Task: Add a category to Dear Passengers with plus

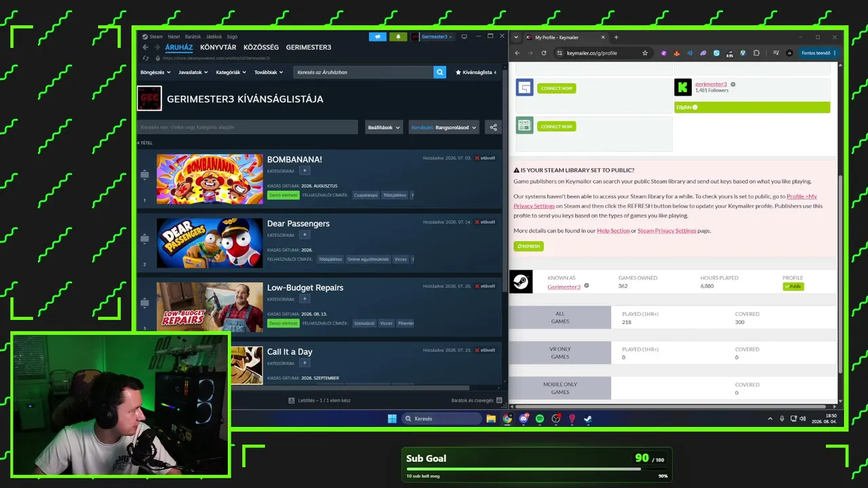Action: point(304,235)
